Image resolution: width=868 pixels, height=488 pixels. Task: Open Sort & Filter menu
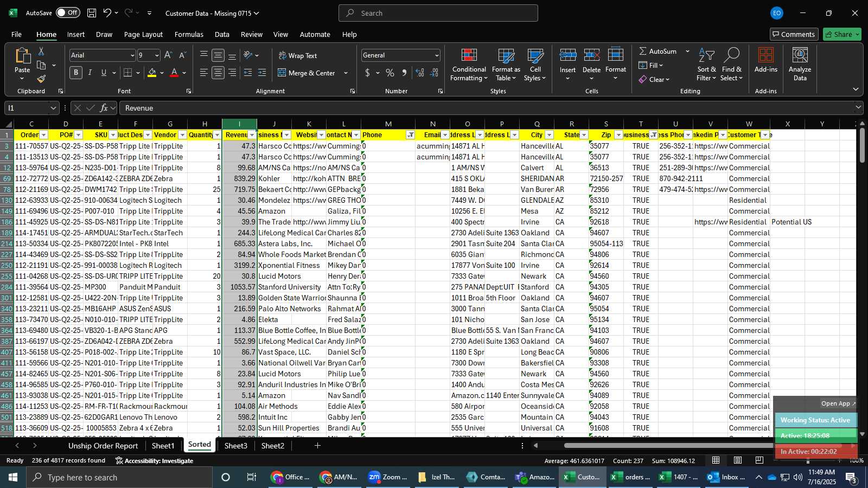point(706,65)
